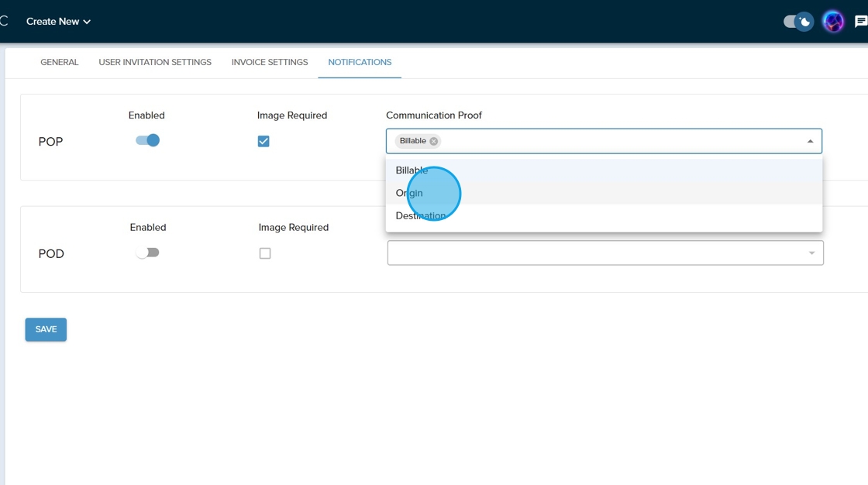
Task: Collapse POP Communication Proof dropdown arrow
Action: (810, 141)
